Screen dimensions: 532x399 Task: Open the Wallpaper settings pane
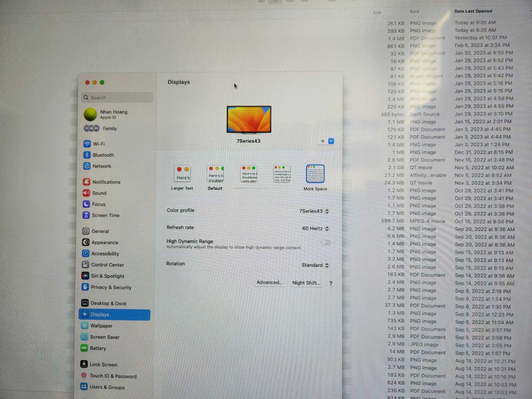click(x=101, y=326)
